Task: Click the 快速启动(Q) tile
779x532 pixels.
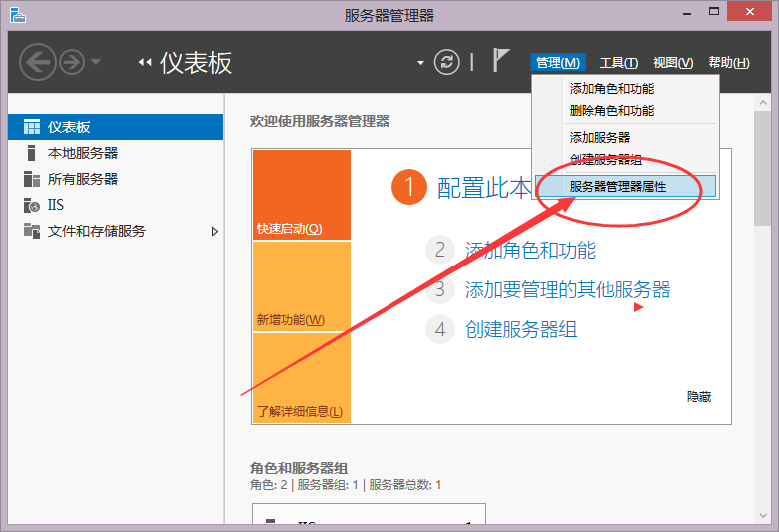Action: pos(302,195)
